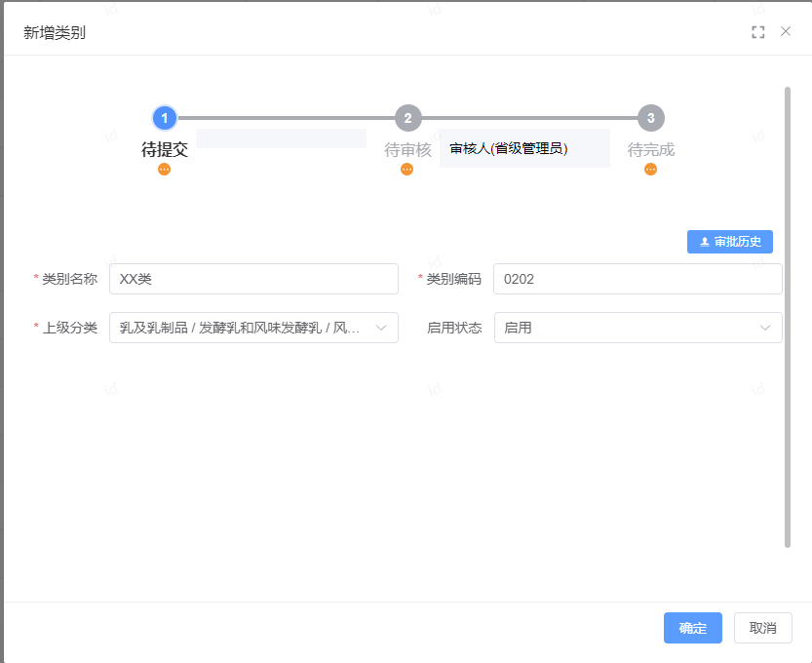This screenshot has width=812, height=663.
Task: Select the 待提交 step label
Action: [x=165, y=150]
